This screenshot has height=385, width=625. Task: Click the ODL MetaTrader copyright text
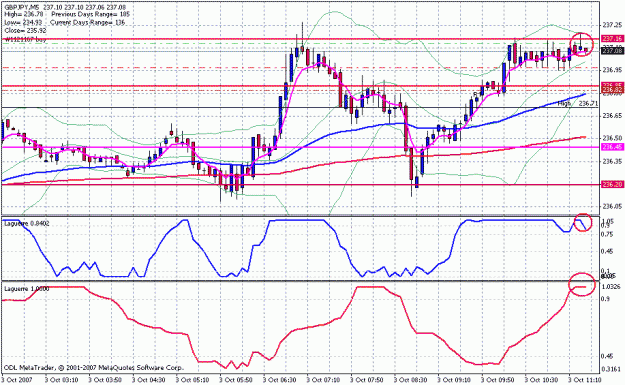[x=94, y=367]
